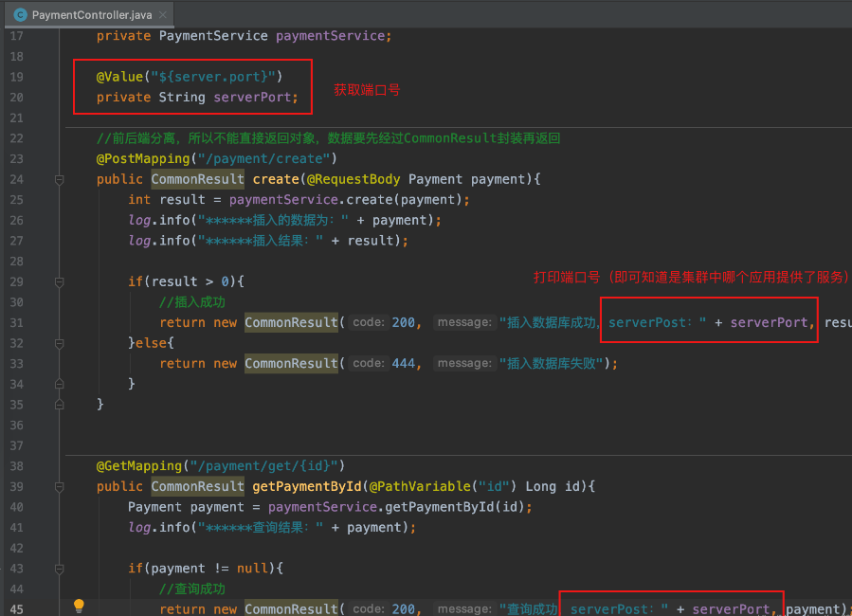This screenshot has width=852, height=616.
Task: Click CommonResult constructor on line 45
Action: pos(291,609)
